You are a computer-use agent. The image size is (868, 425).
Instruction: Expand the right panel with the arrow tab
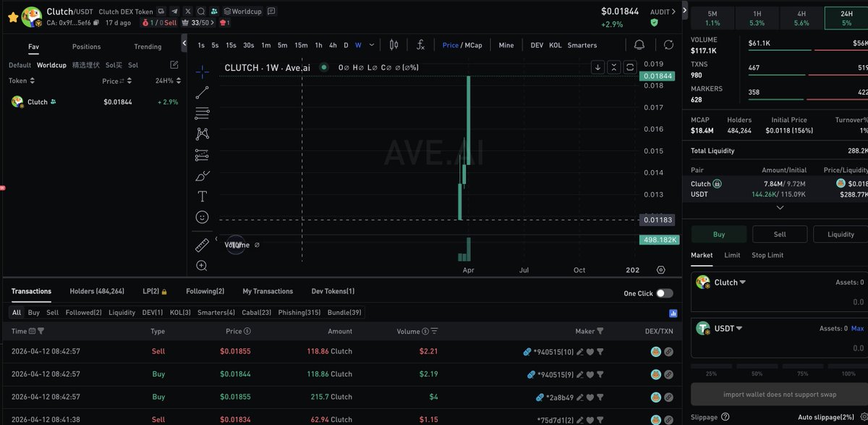pos(684,10)
